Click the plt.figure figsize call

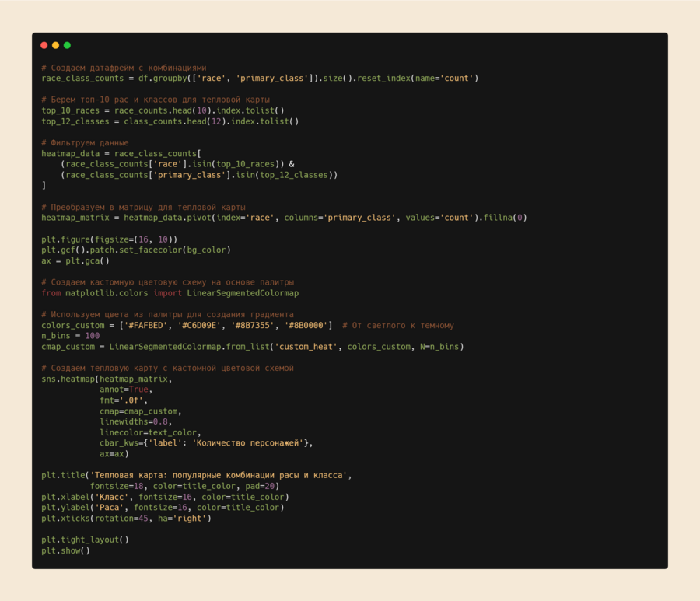(109, 239)
